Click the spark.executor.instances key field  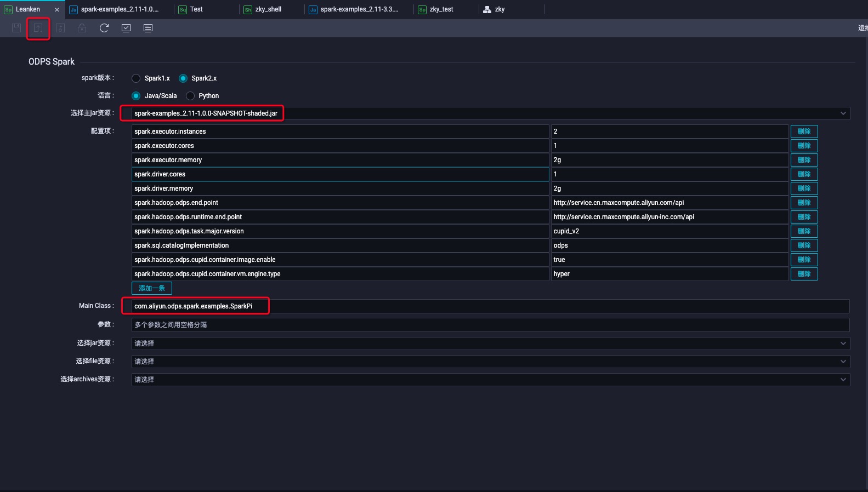point(341,131)
